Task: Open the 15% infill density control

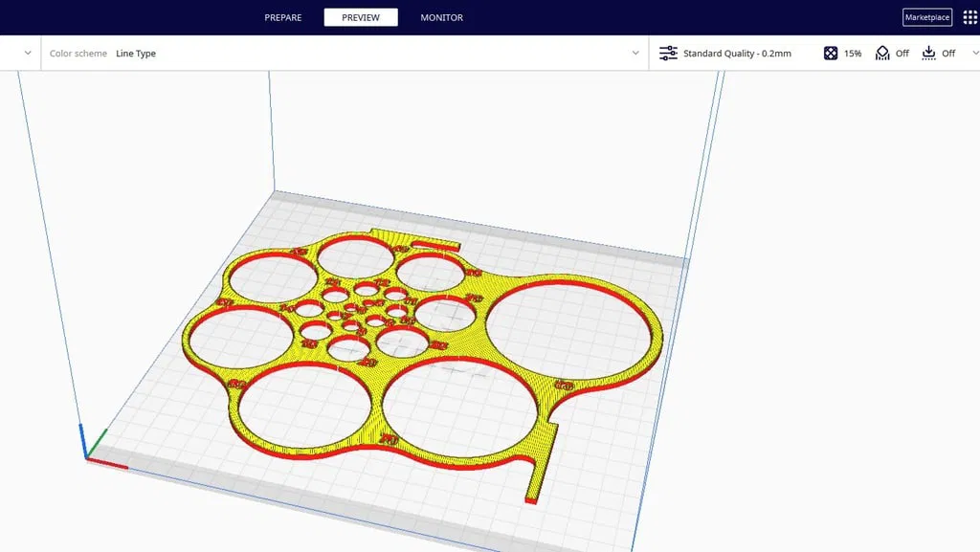Action: click(x=851, y=53)
